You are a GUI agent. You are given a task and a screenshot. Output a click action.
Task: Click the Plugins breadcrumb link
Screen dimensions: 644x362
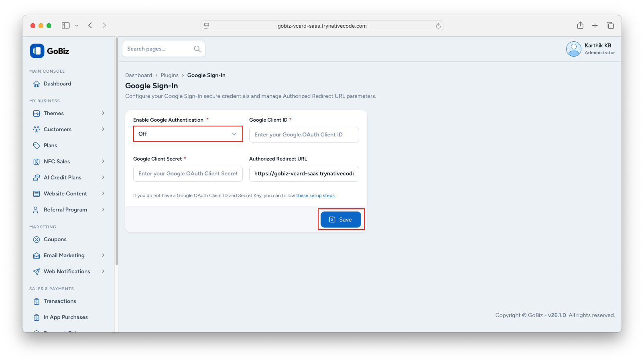tap(169, 75)
